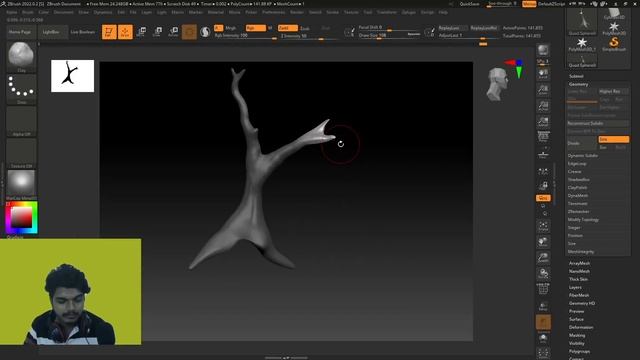
Task: Open the Texture Off selector
Action: click(x=21, y=153)
